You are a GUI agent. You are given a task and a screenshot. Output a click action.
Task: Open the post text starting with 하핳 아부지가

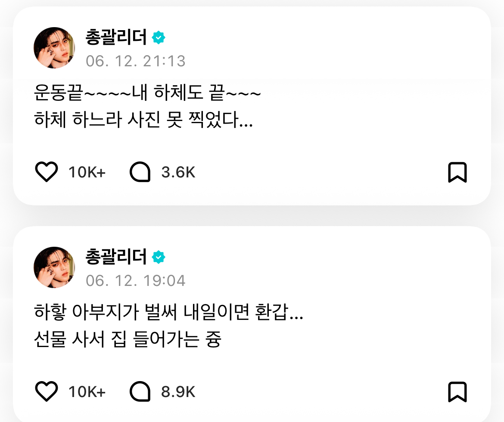168,326
